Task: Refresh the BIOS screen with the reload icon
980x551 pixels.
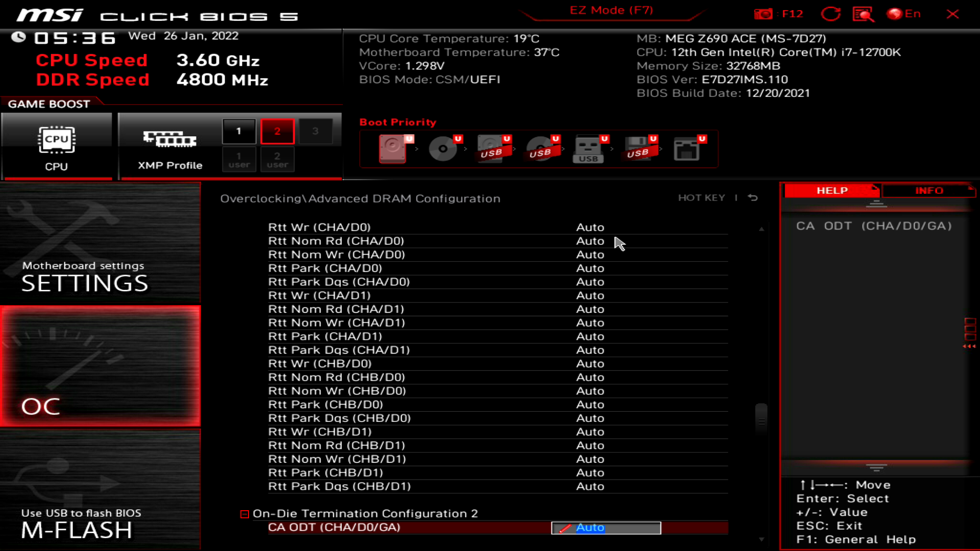Action: [831, 14]
